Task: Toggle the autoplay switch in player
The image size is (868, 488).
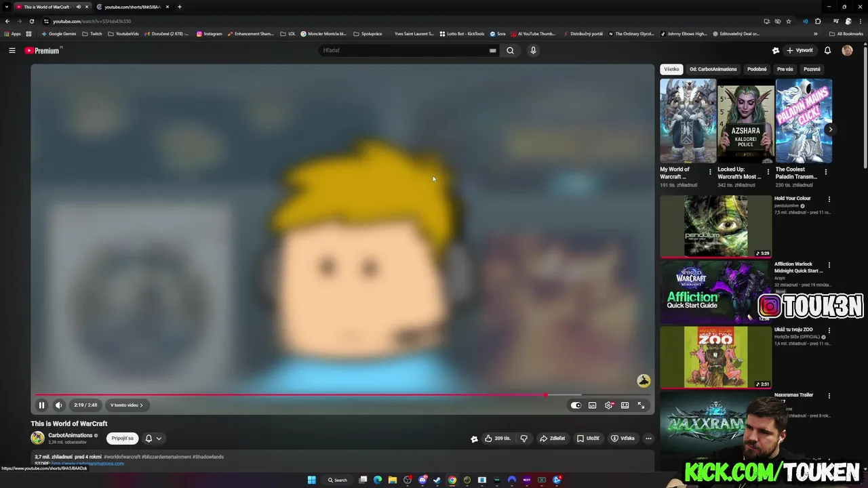Action: pos(576,405)
